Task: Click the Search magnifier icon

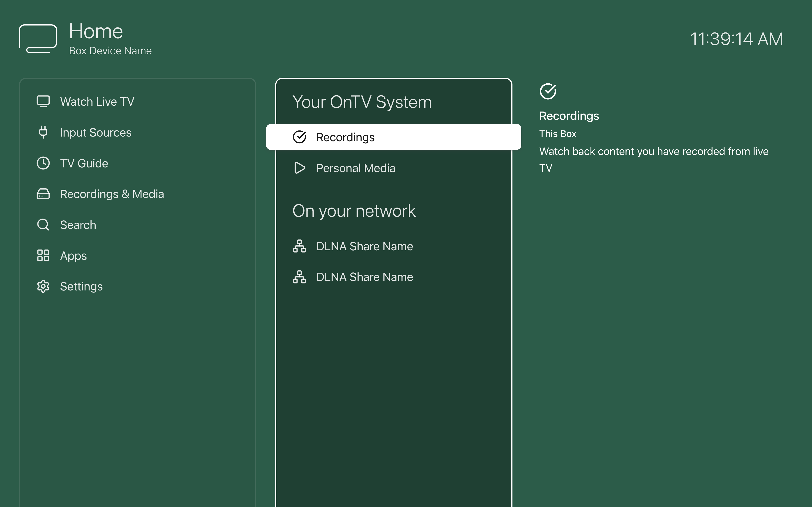Action: pos(43,225)
